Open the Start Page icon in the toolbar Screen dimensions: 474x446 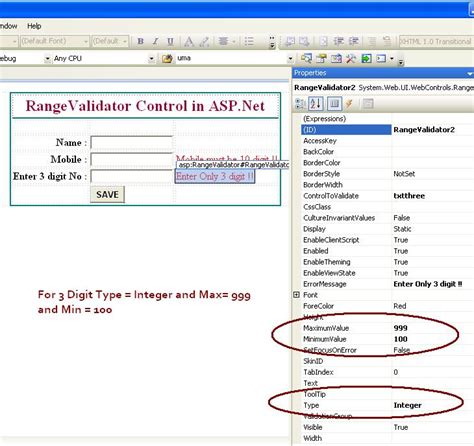[366, 58]
